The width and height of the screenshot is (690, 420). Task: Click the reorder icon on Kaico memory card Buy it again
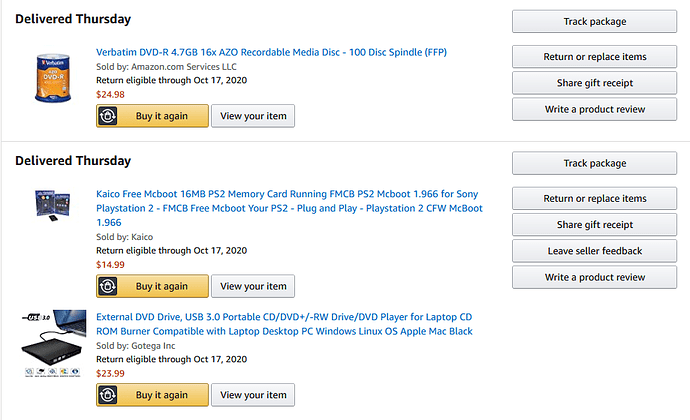click(x=108, y=286)
